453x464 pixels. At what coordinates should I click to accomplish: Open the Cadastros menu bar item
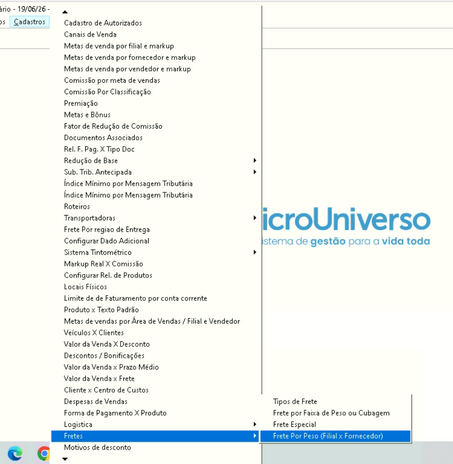[29, 22]
